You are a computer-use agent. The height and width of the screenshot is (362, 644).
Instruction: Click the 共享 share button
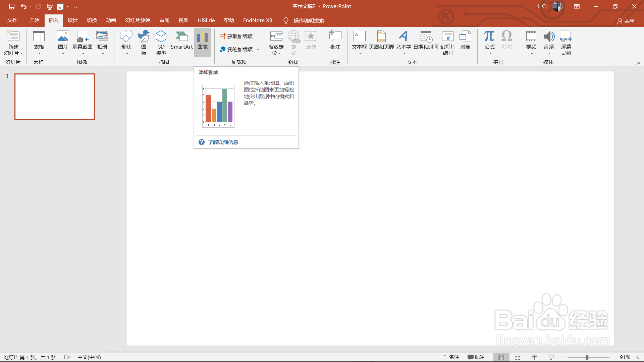click(626, 21)
